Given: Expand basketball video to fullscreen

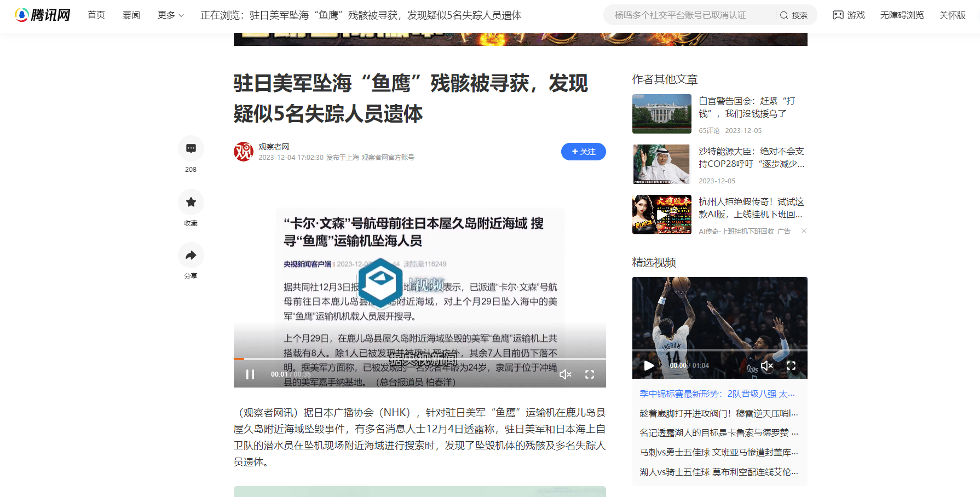Looking at the screenshot, I should pos(791,366).
